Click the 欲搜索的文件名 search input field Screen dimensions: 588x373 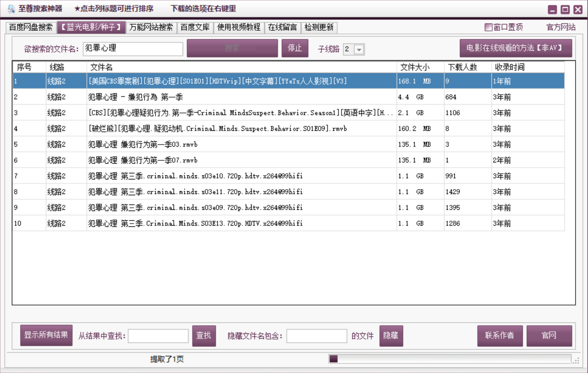click(133, 49)
